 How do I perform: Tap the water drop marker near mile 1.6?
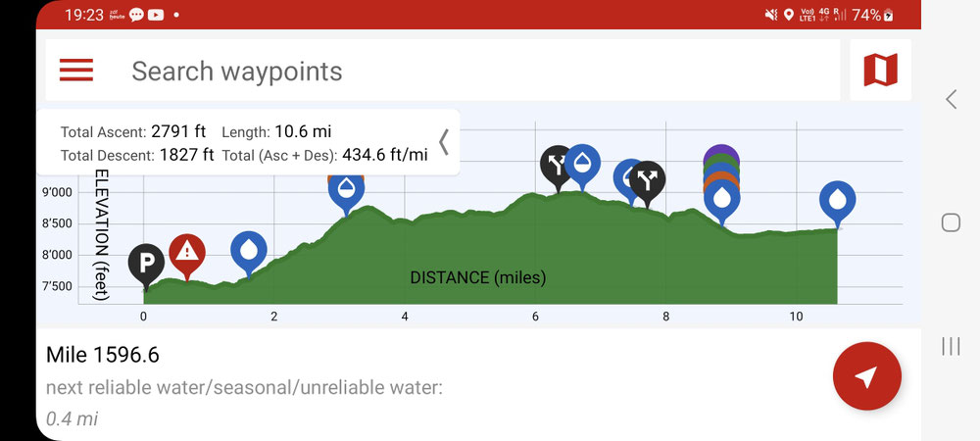pos(249,250)
